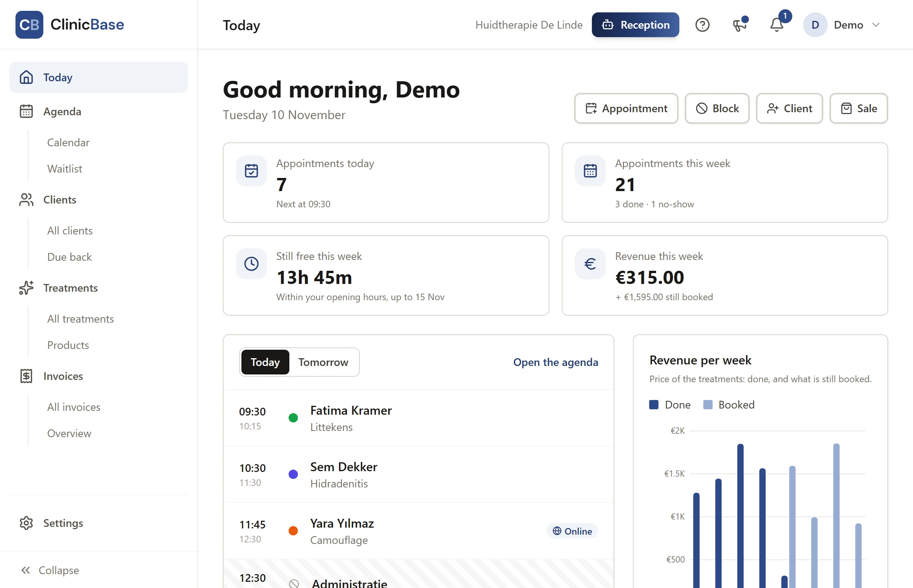913x588 pixels.
Task: Create a new Appointment
Action: click(x=626, y=108)
